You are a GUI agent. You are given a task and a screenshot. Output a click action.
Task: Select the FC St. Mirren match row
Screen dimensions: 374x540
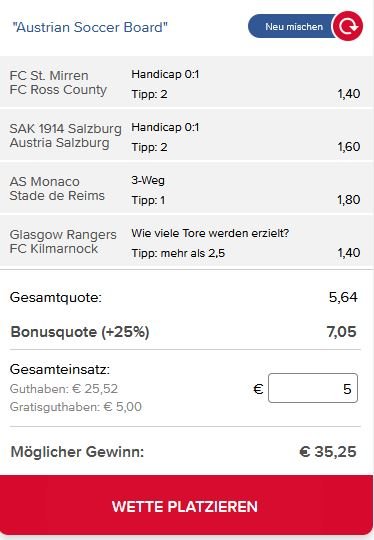point(186,82)
